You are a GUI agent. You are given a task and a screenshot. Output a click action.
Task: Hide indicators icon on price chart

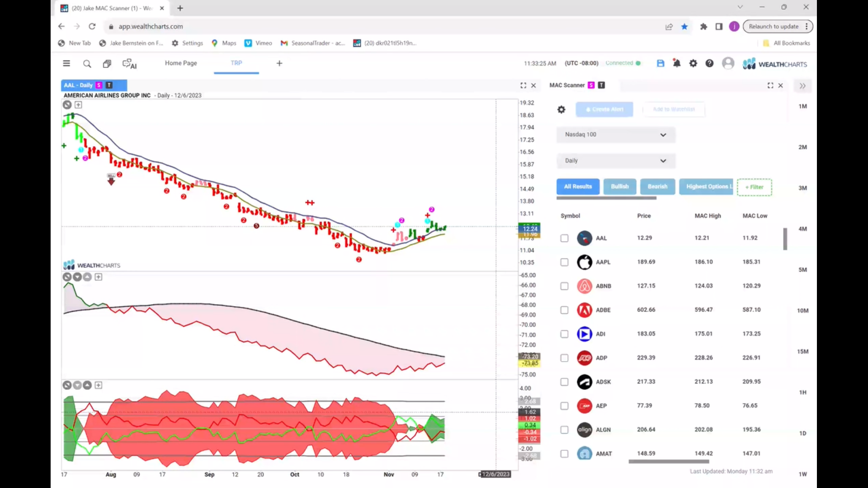coord(67,105)
